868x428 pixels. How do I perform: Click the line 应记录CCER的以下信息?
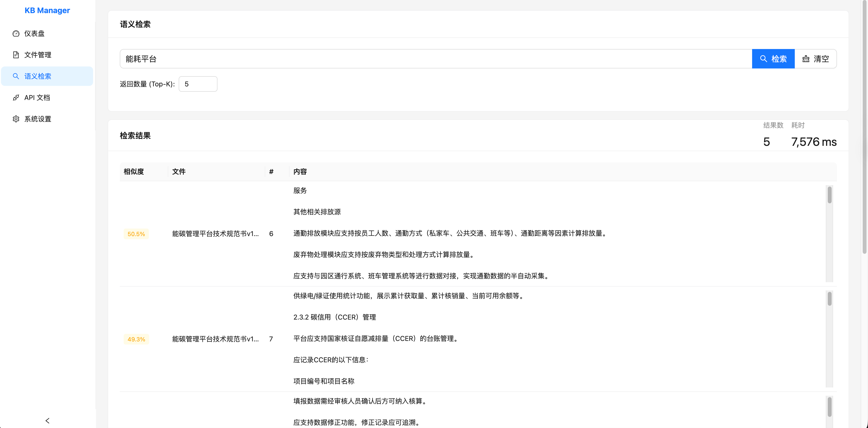coord(331,360)
